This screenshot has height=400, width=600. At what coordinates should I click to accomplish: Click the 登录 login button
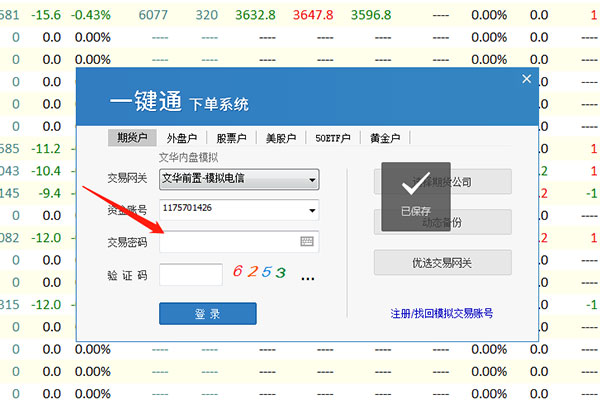click(x=208, y=314)
